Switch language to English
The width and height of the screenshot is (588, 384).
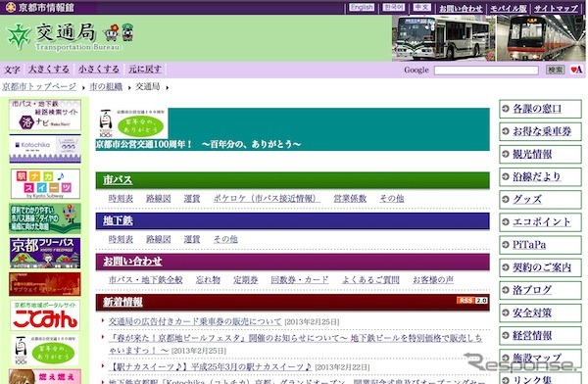pyautogui.click(x=362, y=7)
